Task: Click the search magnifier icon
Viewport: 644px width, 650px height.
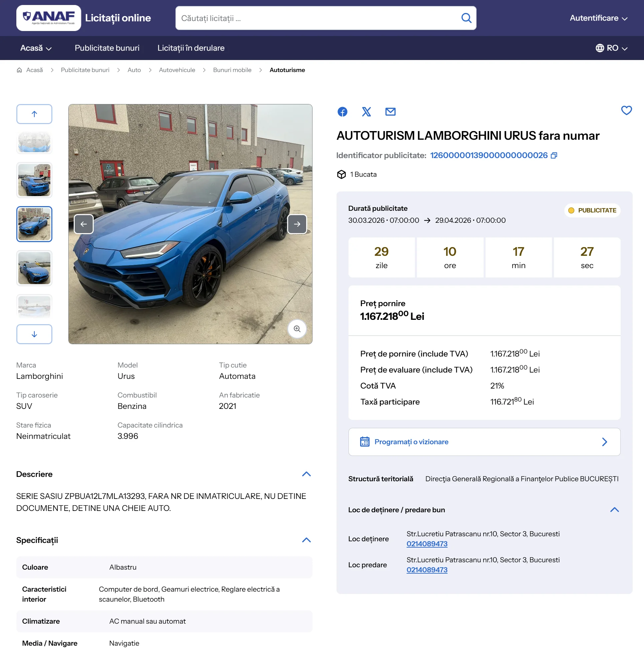Action: [466, 18]
